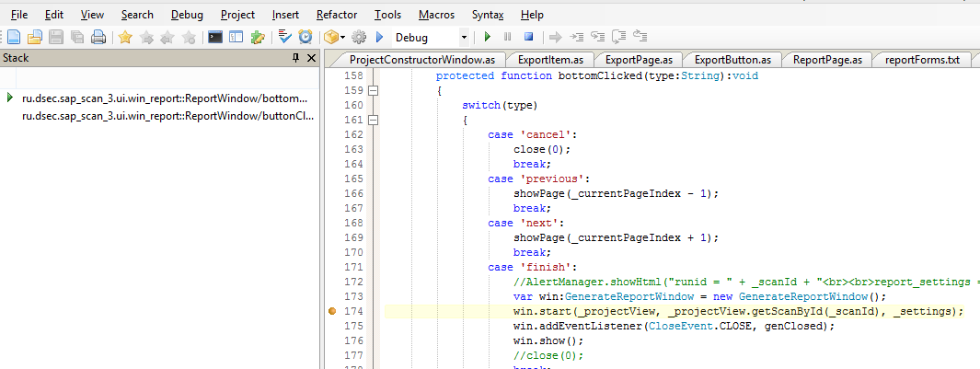Toggle bookmark with the yellow star icon
The width and height of the screenshot is (980, 369).
tap(125, 38)
